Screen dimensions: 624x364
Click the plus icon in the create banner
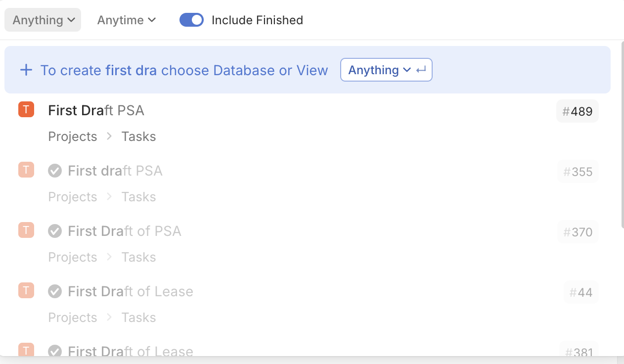(x=26, y=70)
